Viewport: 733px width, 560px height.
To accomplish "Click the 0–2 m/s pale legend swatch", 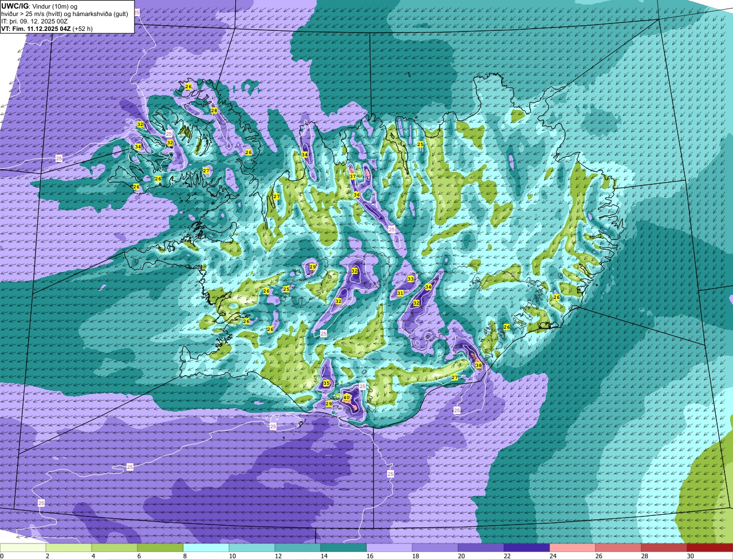I will click(23, 547).
